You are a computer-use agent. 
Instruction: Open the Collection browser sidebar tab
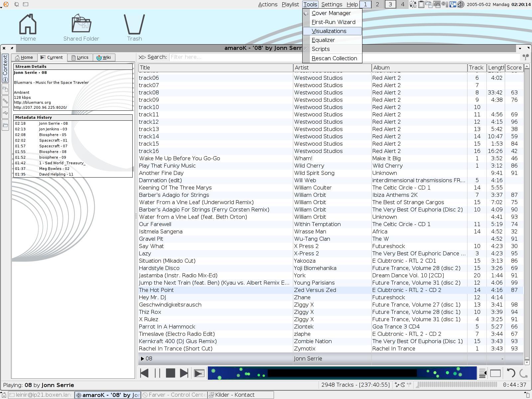pos(5,89)
